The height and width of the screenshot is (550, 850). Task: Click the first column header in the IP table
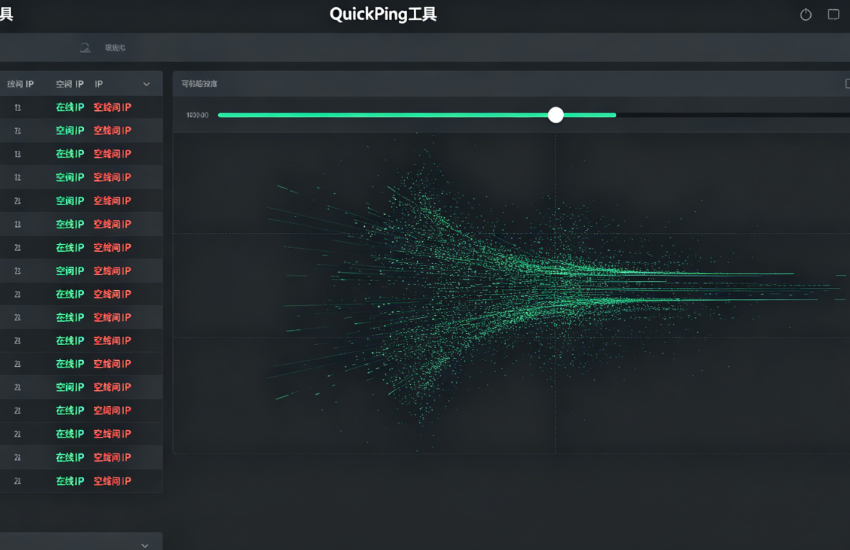click(20, 84)
